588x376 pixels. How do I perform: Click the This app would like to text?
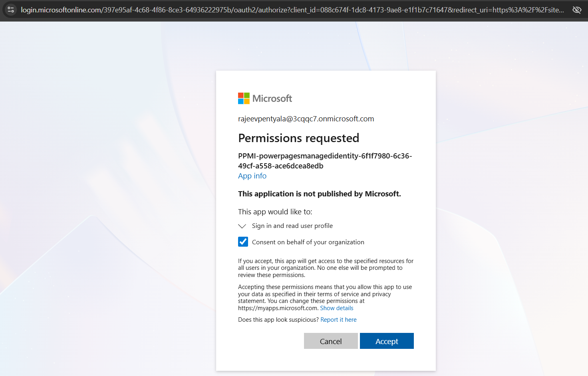click(x=275, y=212)
